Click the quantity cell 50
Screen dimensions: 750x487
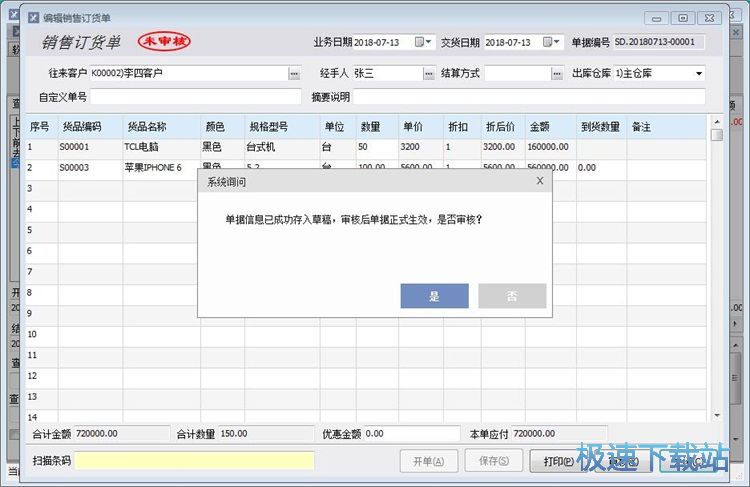[377, 147]
